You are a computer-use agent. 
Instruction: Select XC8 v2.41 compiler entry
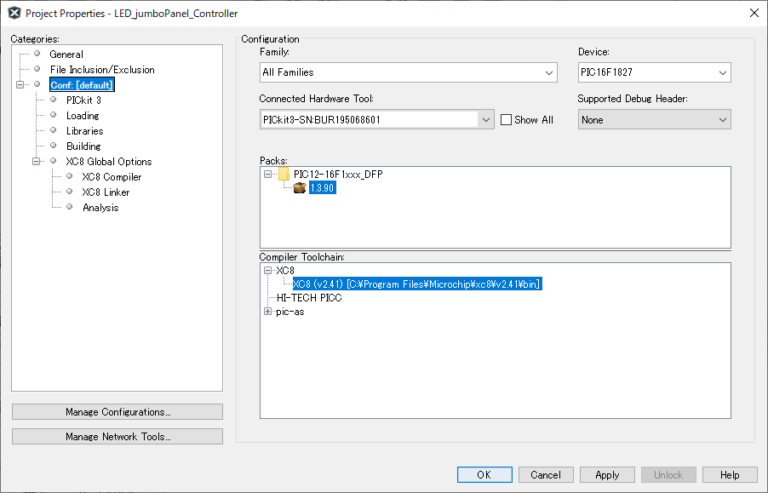(416, 284)
